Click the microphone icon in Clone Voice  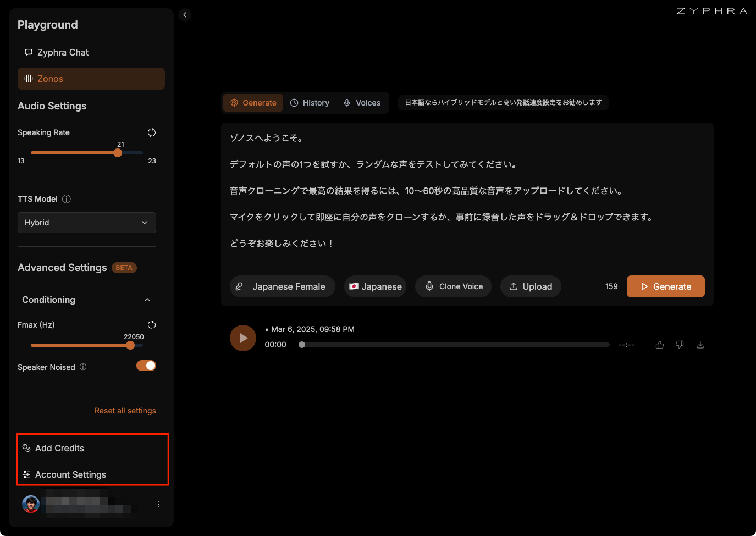(429, 286)
